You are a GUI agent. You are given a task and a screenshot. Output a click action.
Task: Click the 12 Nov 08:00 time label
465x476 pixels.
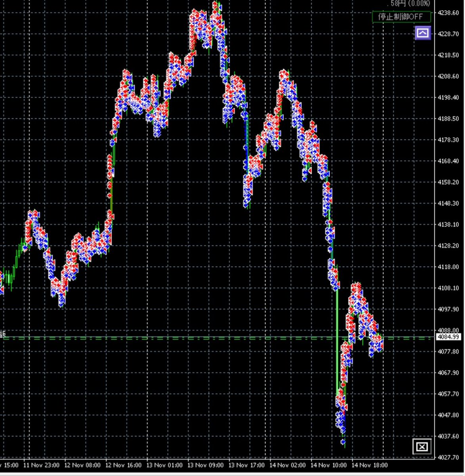[x=82, y=465]
